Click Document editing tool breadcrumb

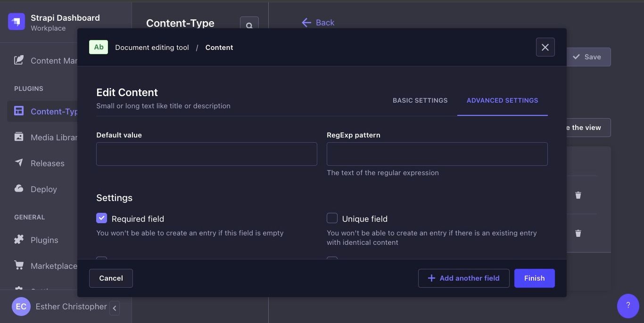152,48
